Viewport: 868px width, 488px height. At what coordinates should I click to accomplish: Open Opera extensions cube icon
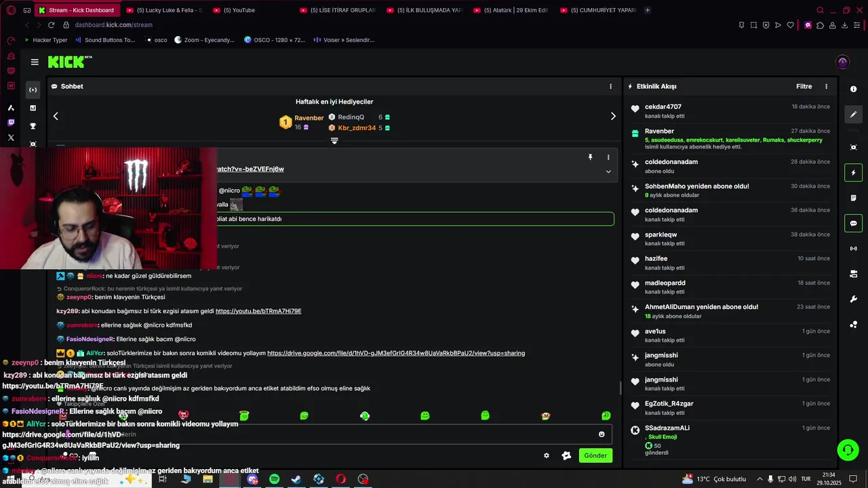point(821,25)
